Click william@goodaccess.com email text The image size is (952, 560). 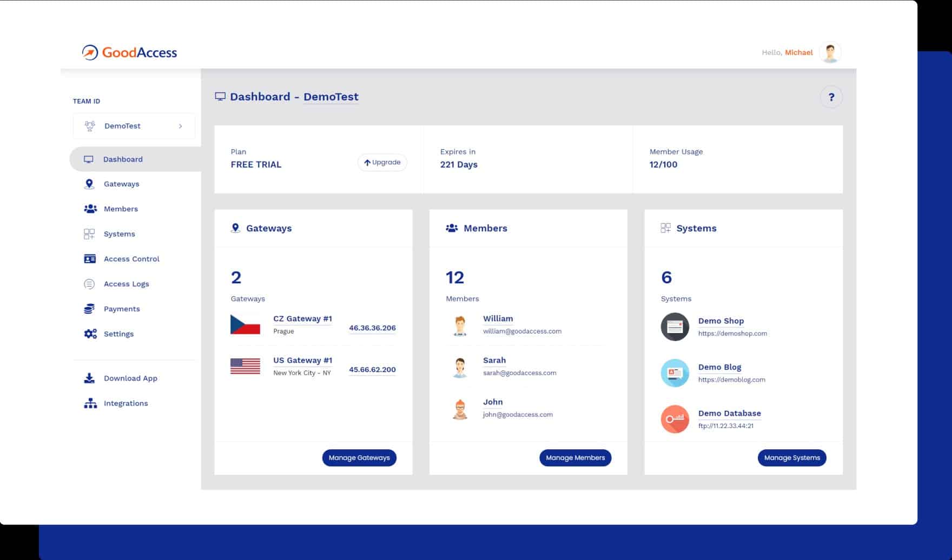tap(522, 331)
